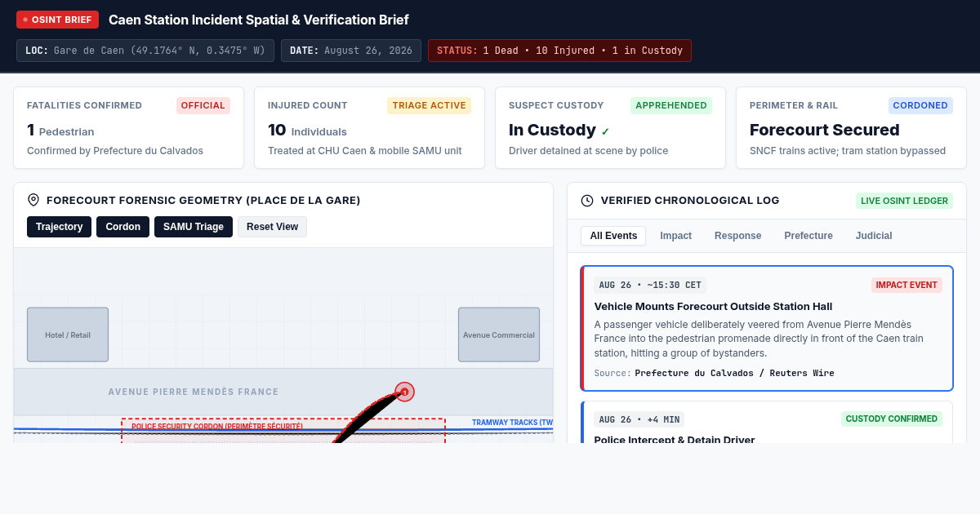Click the DATE August 26, 2026 chip

coord(351,51)
